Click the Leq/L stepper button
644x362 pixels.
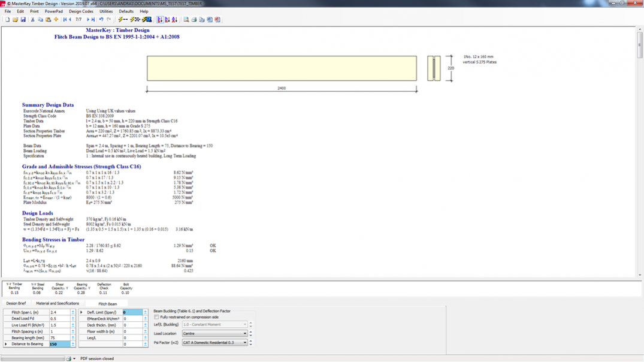click(x=146, y=338)
